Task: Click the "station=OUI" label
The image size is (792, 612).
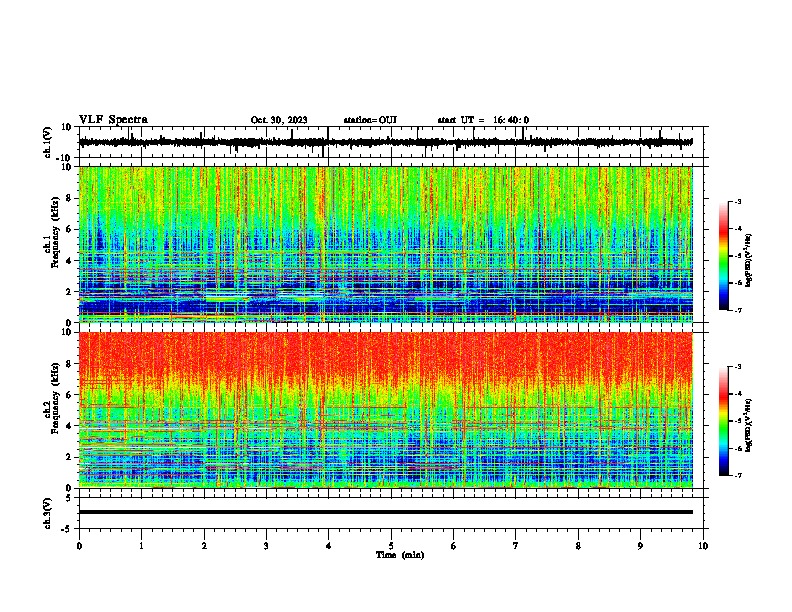Action: tap(370, 120)
